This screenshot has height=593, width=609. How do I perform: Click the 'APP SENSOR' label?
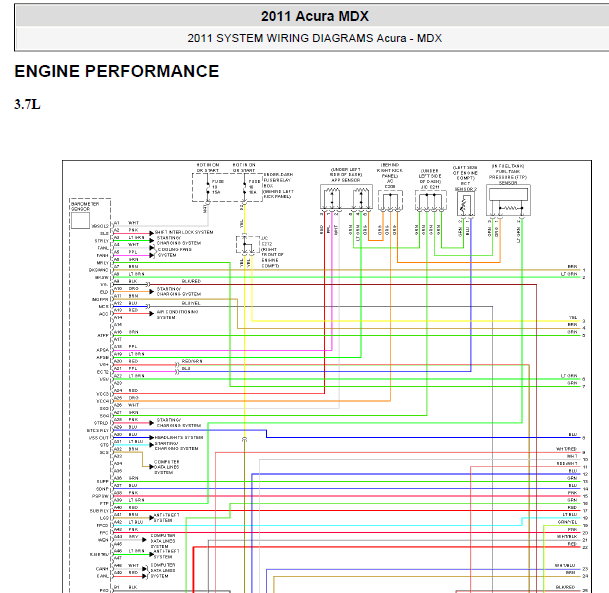coord(346,180)
